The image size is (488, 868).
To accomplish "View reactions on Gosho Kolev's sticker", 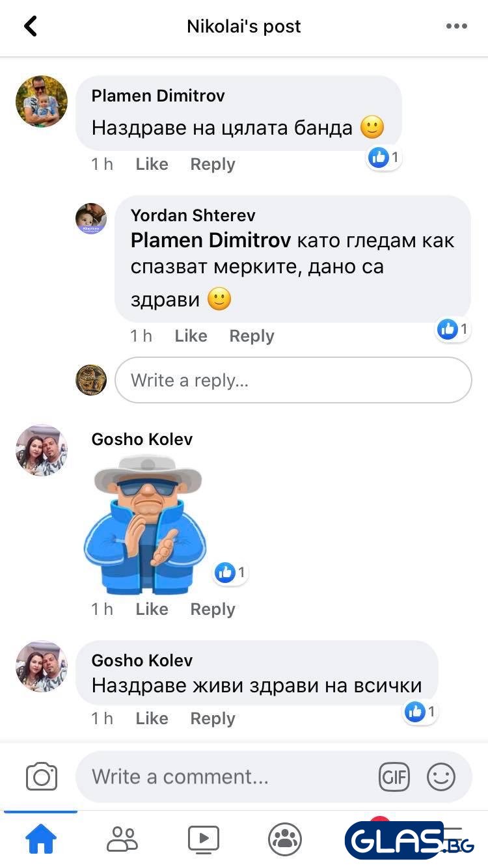I will 232,573.
